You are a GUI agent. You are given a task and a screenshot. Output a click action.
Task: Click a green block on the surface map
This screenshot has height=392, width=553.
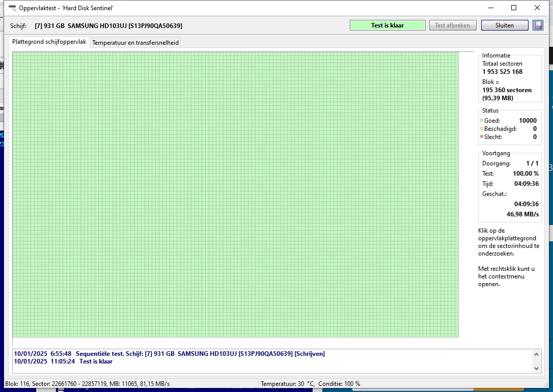[x=234, y=193]
